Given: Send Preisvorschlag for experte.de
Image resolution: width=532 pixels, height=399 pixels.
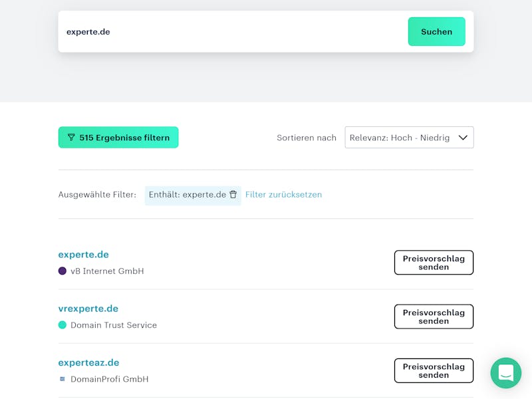Looking at the screenshot, I should (x=434, y=263).
